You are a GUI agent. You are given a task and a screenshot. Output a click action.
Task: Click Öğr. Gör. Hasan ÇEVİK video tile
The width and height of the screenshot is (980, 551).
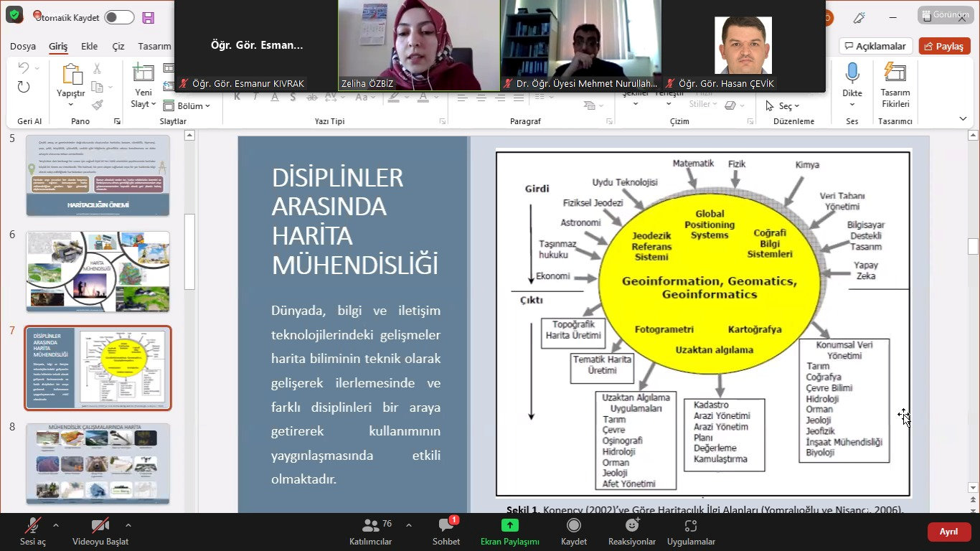(x=743, y=46)
